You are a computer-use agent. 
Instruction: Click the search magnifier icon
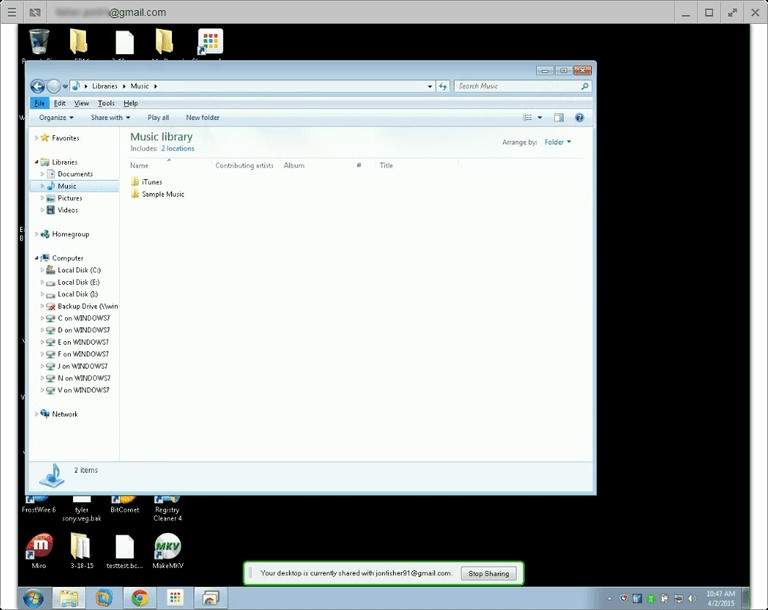[585, 86]
